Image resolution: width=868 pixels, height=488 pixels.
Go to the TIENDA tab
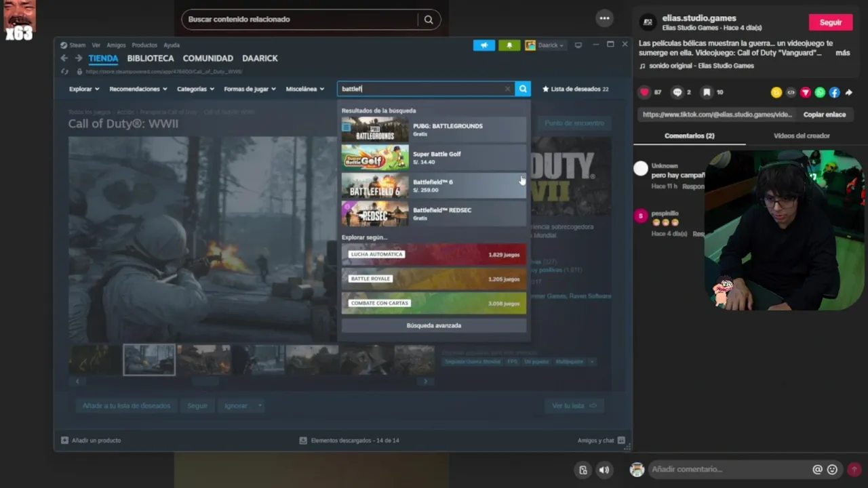103,58
